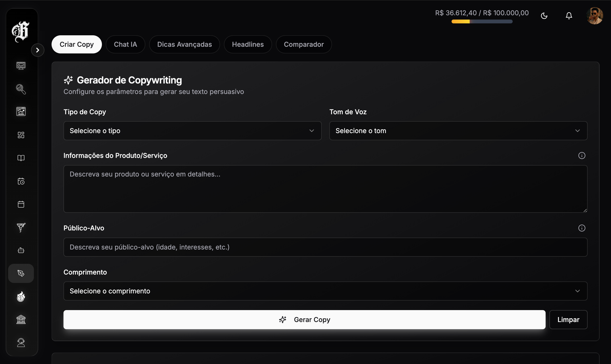Open the AI robot assistant icon
611x364 pixels.
coord(21,250)
